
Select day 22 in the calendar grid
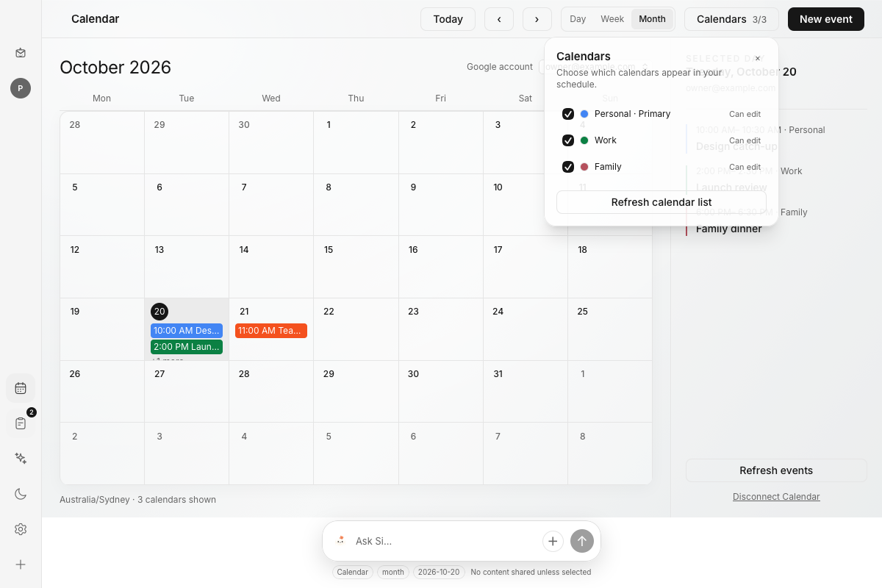coord(356,329)
